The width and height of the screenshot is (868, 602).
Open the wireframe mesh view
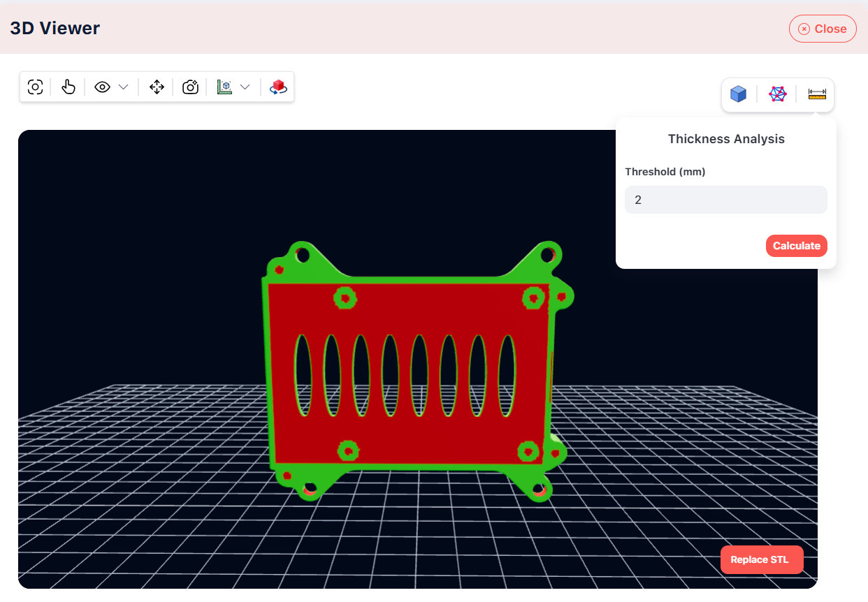777,94
